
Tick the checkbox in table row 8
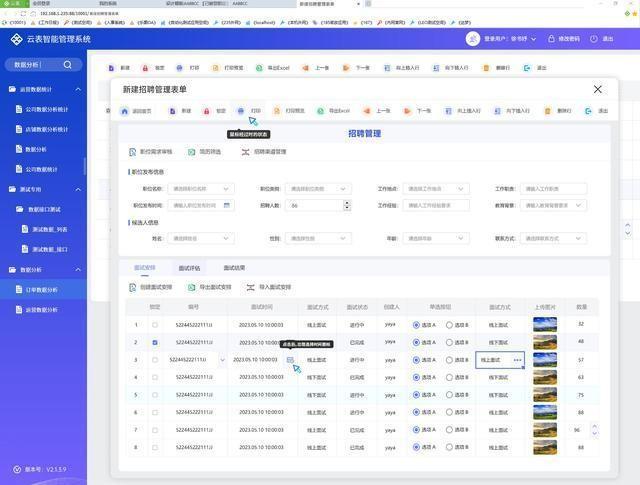[x=155, y=447]
